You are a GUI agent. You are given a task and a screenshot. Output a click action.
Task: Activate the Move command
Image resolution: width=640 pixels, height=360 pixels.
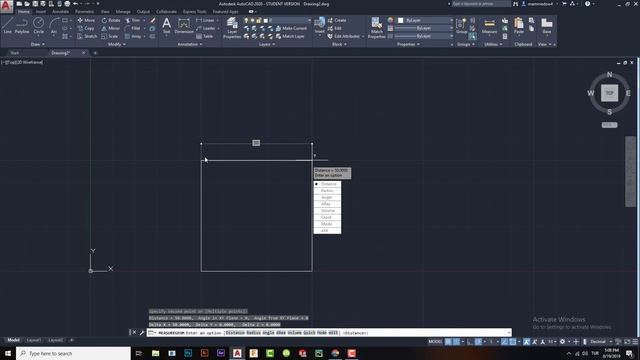[x=86, y=20]
